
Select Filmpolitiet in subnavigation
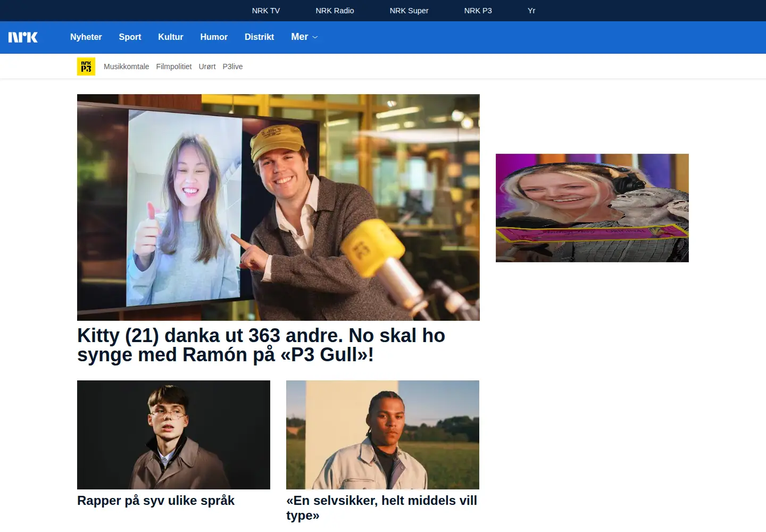[x=174, y=66]
